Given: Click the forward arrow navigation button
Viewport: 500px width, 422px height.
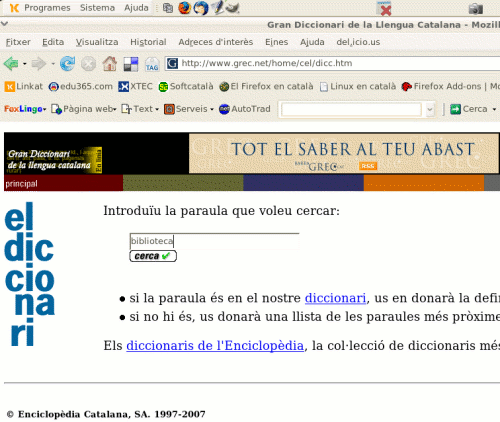Looking at the screenshot, I should pyautogui.click(x=39, y=63).
